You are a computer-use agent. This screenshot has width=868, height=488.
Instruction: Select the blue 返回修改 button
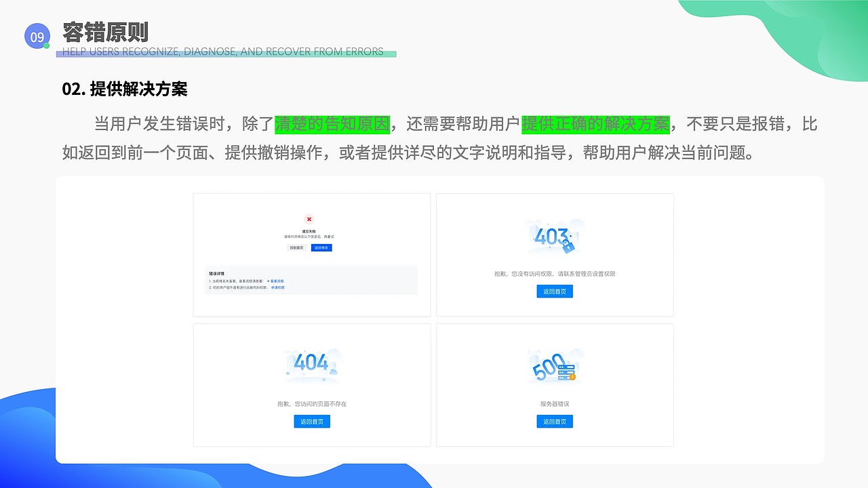click(321, 247)
